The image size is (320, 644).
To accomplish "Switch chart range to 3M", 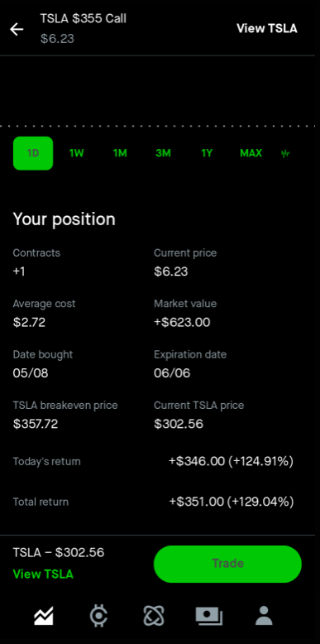I will click(x=163, y=153).
